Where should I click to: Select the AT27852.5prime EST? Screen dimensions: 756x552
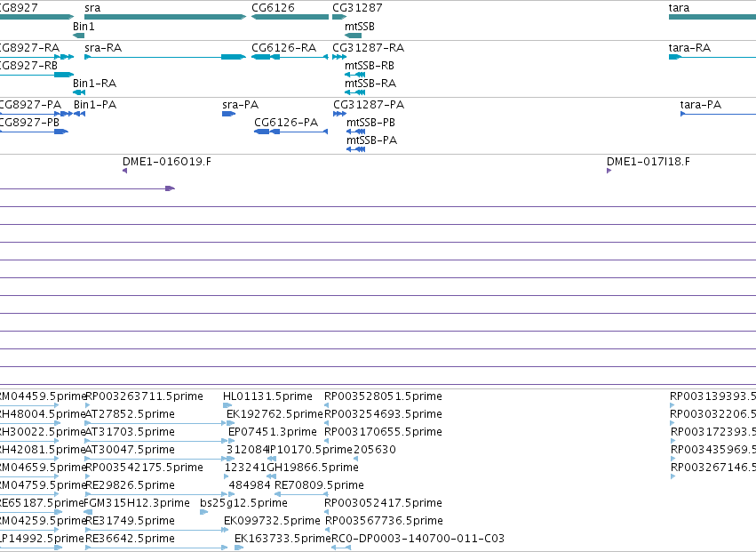[x=155, y=423]
